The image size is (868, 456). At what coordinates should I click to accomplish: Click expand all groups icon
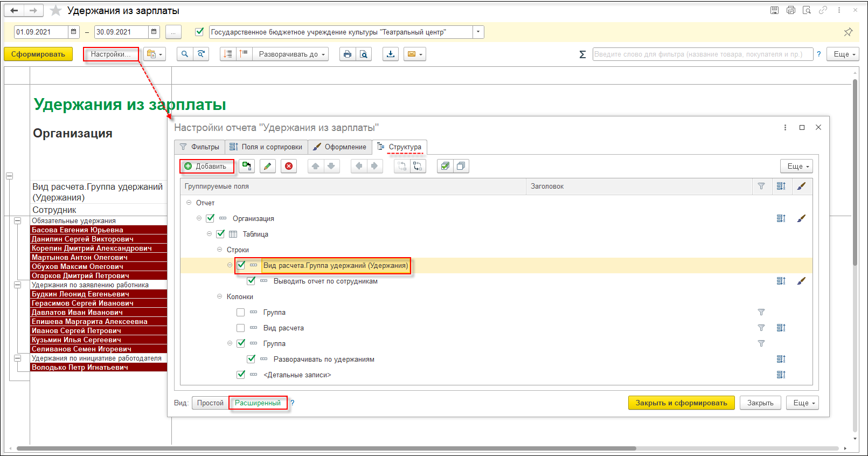(x=244, y=54)
